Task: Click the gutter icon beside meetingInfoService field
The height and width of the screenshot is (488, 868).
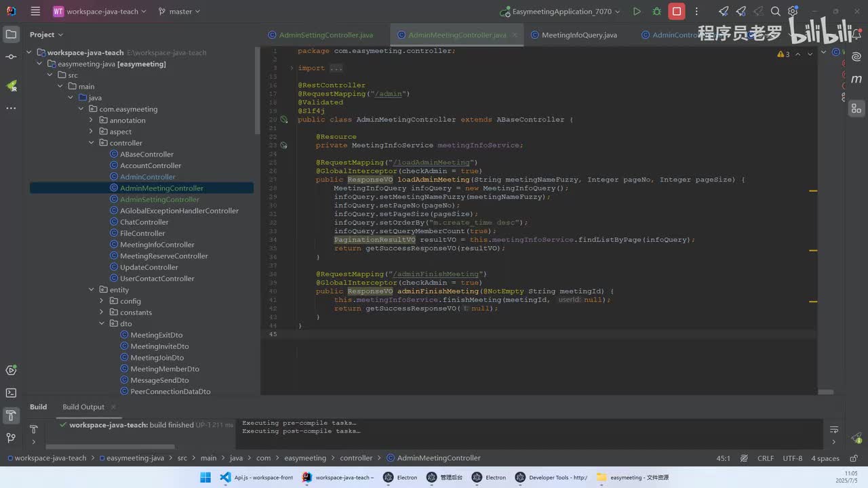Action: coord(284,145)
